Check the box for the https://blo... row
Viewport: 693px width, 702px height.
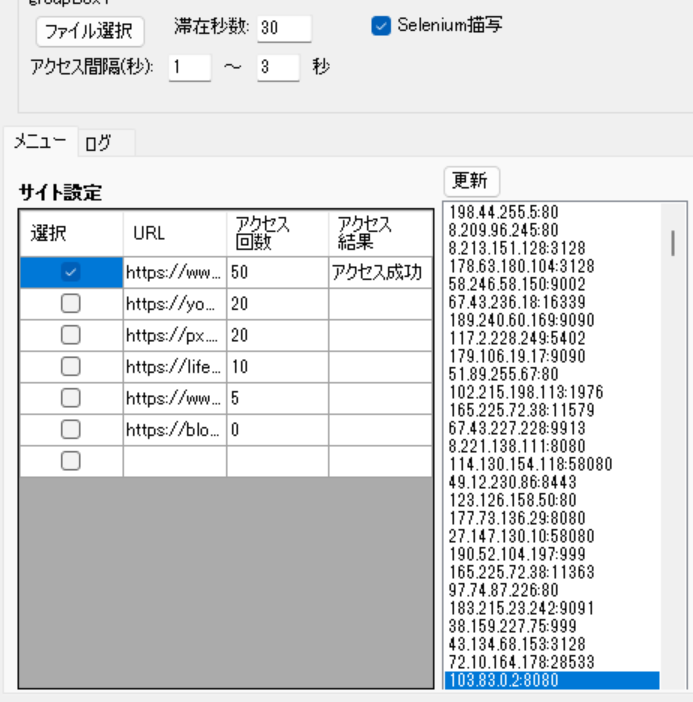point(71,429)
